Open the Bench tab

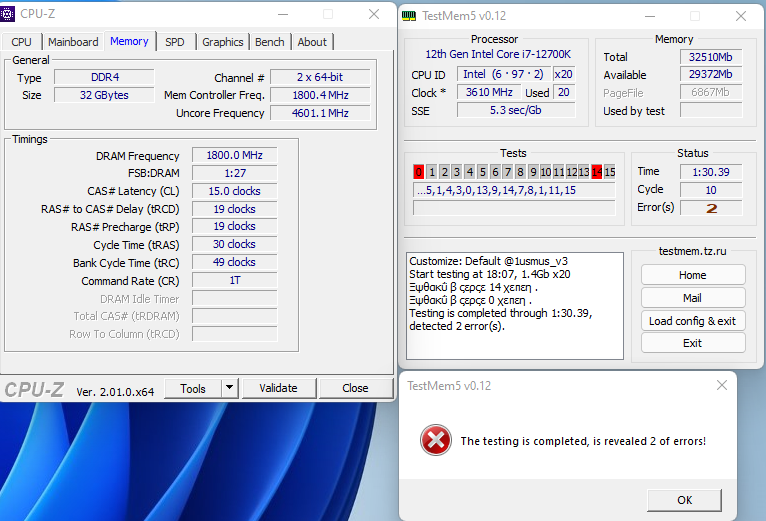pos(270,42)
